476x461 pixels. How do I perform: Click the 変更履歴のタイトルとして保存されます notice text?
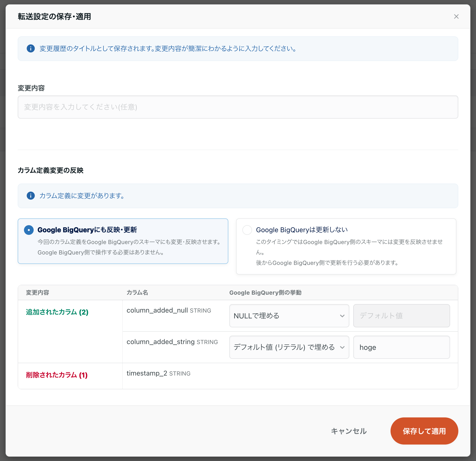[x=168, y=49]
